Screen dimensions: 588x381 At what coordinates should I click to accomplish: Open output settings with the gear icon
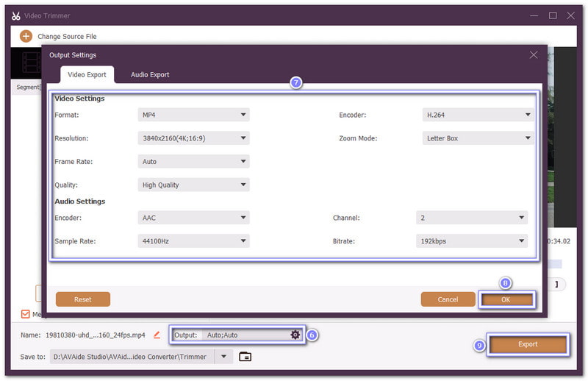(x=295, y=335)
